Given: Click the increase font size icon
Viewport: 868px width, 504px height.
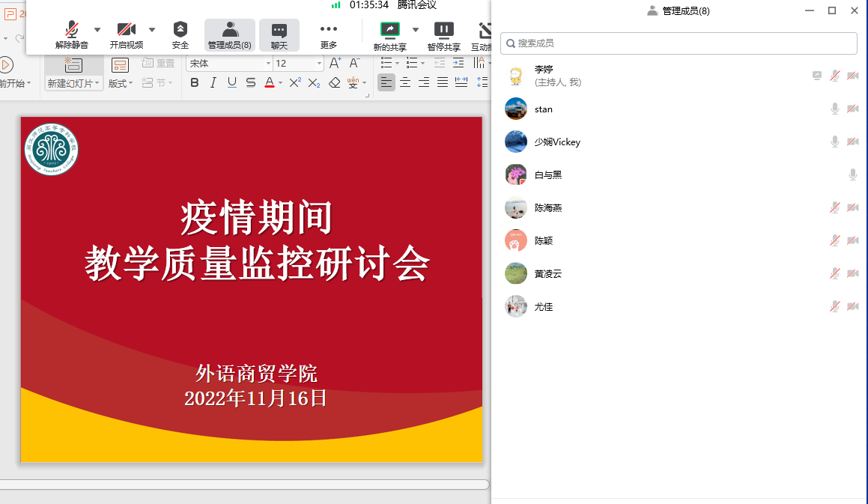Looking at the screenshot, I should [x=335, y=64].
